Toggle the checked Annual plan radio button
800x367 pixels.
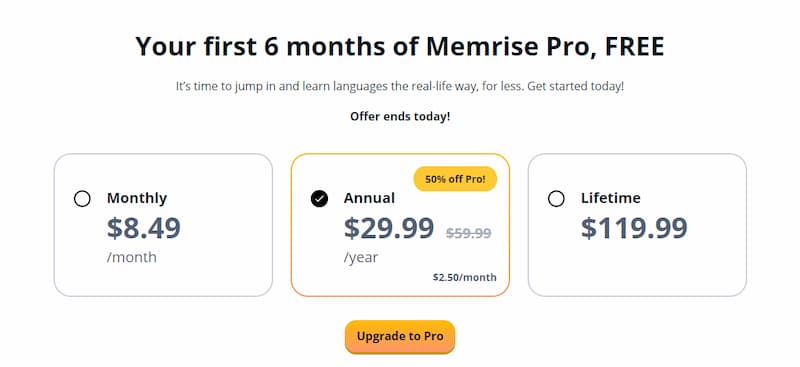pyautogui.click(x=319, y=199)
